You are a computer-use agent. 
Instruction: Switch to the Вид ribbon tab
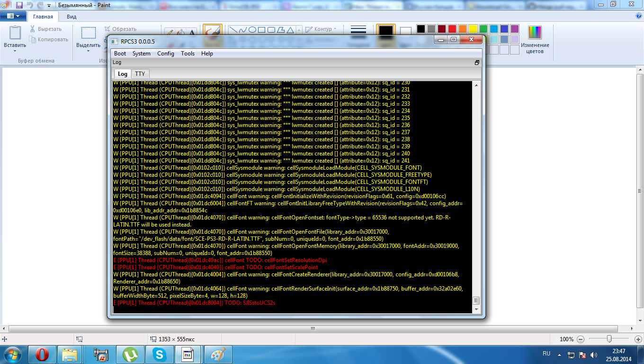72,16
